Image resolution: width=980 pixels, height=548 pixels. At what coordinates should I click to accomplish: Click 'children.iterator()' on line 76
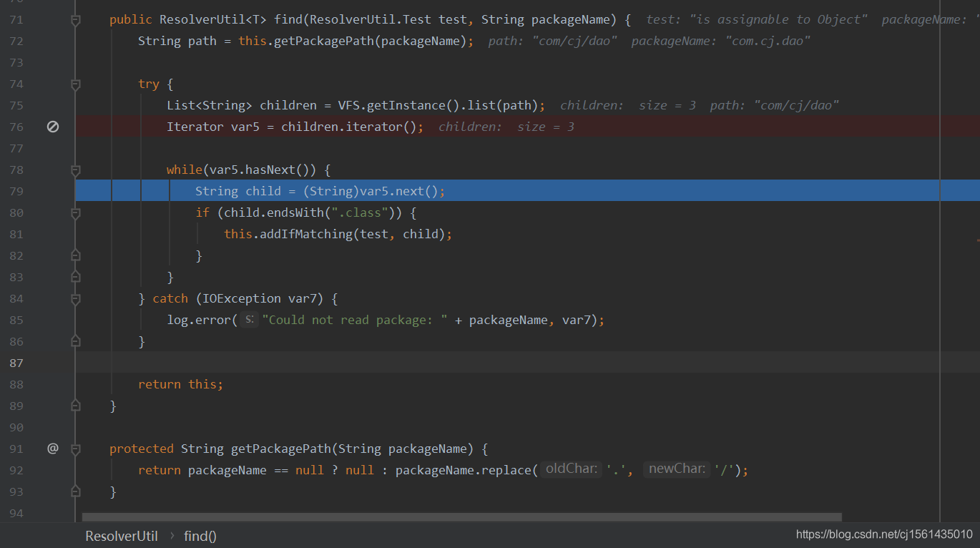coord(349,127)
